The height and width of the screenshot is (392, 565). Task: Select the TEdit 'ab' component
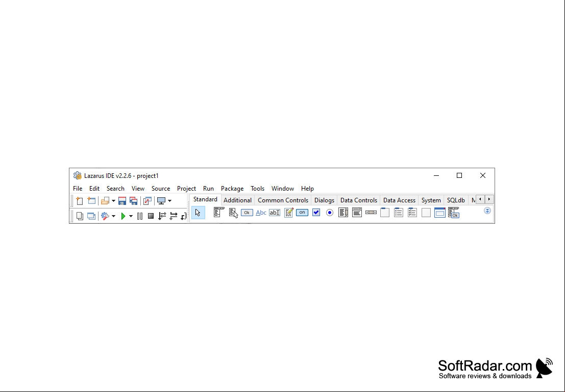tap(275, 213)
